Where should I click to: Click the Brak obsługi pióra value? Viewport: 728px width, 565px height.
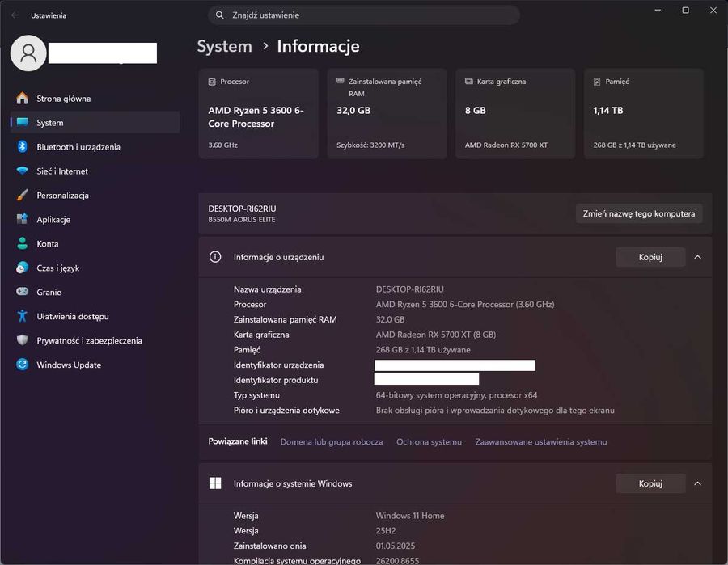coord(495,410)
